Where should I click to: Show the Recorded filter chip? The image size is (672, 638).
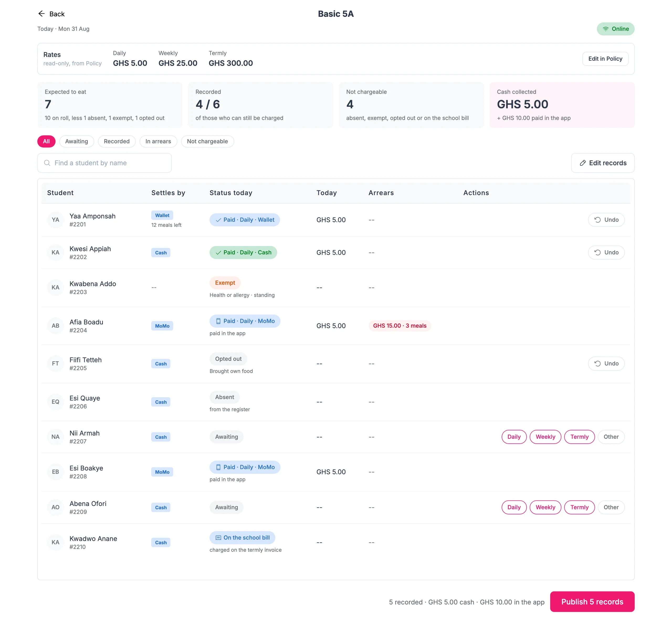pyautogui.click(x=117, y=142)
